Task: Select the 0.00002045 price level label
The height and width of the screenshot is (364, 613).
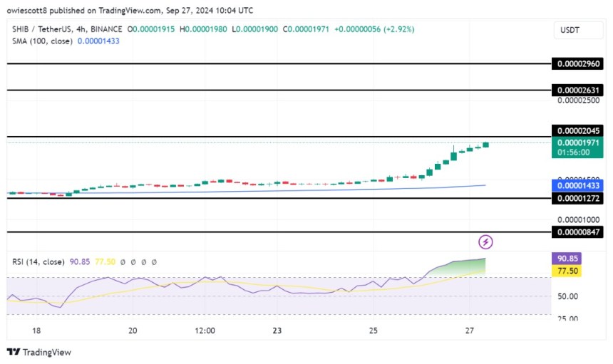Action: (578, 131)
